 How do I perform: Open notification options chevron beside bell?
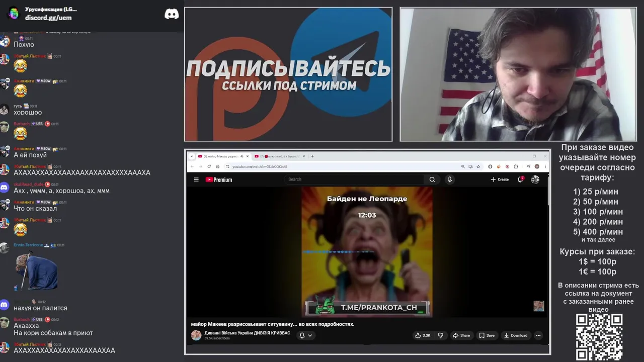(310, 335)
